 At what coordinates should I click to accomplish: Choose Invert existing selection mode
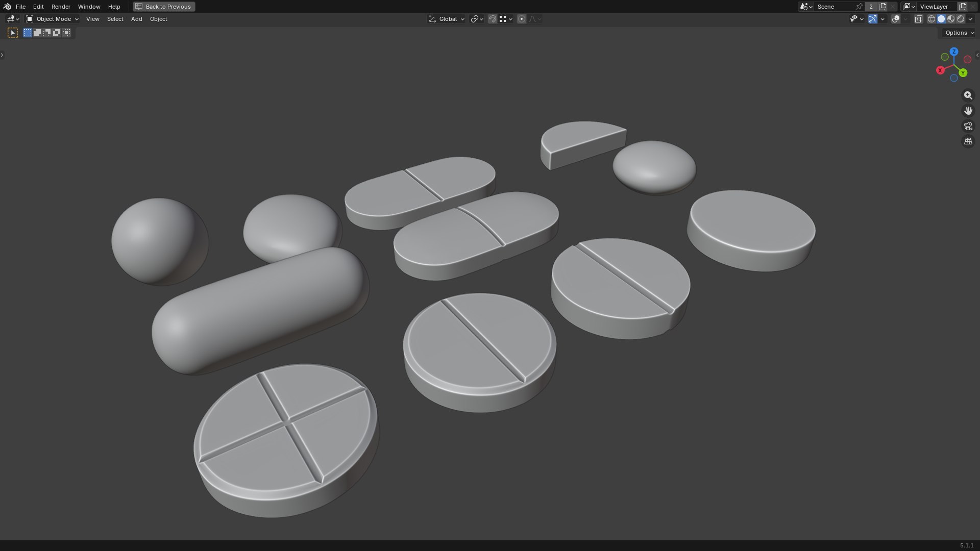coord(57,33)
